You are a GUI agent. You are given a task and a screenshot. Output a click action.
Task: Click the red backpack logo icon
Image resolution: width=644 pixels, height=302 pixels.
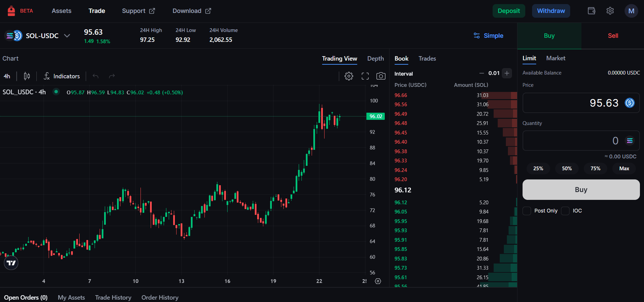click(x=11, y=11)
